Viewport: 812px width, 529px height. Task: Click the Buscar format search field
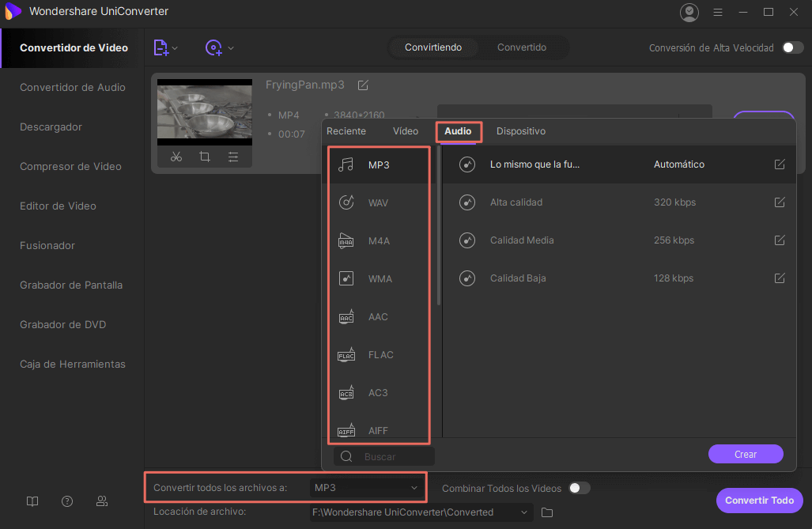tap(384, 456)
